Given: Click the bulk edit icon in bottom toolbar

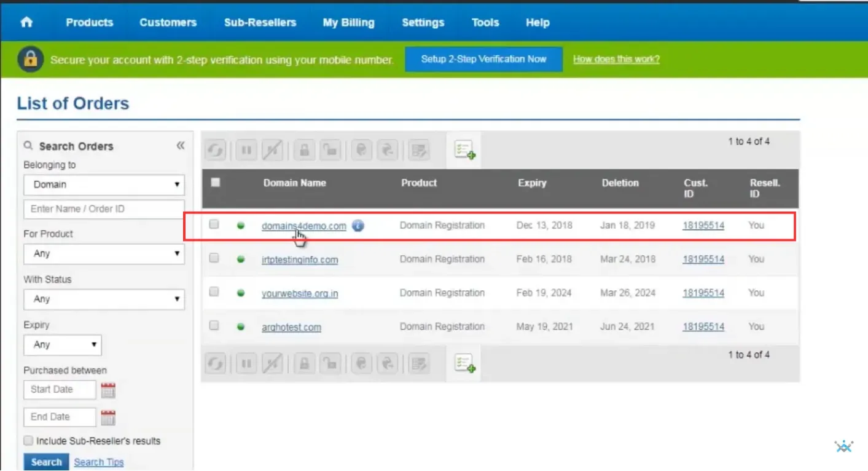Looking at the screenshot, I should point(419,363).
